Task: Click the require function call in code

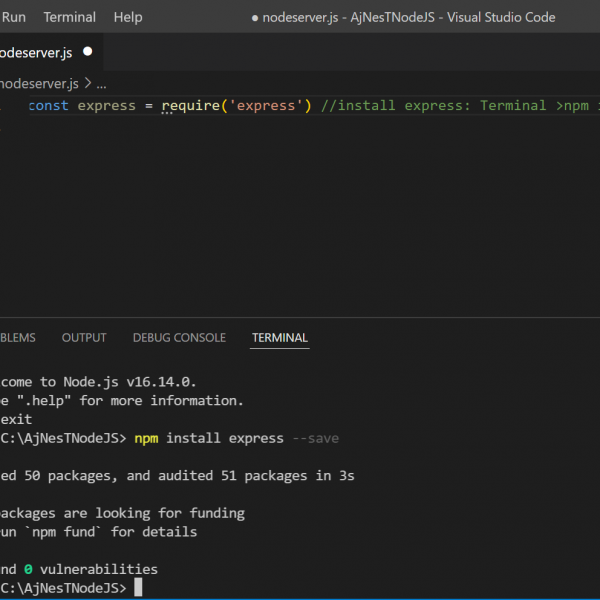Action: point(190,105)
